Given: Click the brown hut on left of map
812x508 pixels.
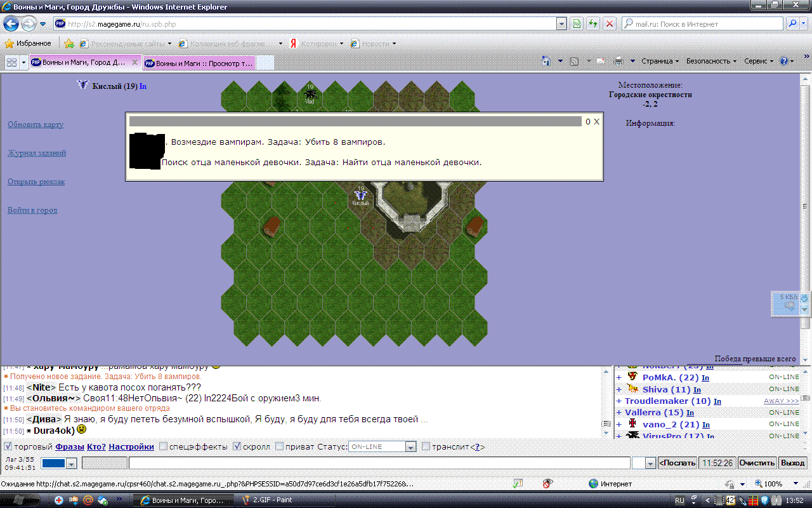Looking at the screenshot, I should click(272, 226).
